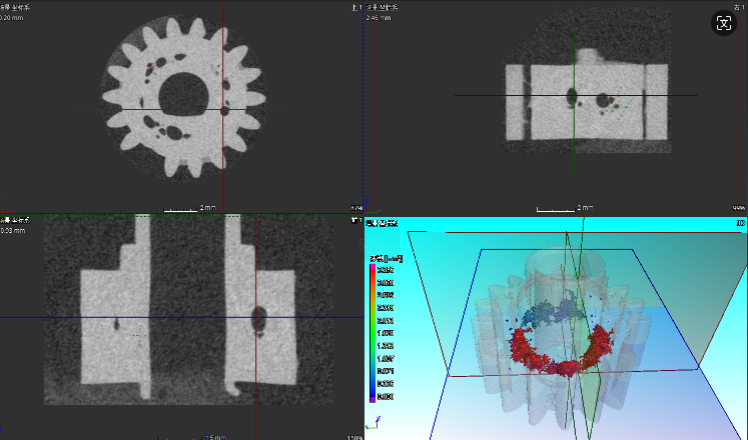
Task: Click the large oval pore in bottom-left slice
Action: tap(258, 319)
